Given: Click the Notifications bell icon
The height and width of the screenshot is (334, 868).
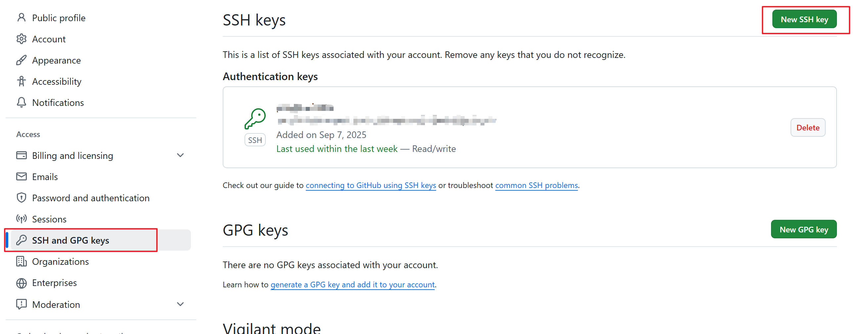Looking at the screenshot, I should pyautogui.click(x=21, y=103).
